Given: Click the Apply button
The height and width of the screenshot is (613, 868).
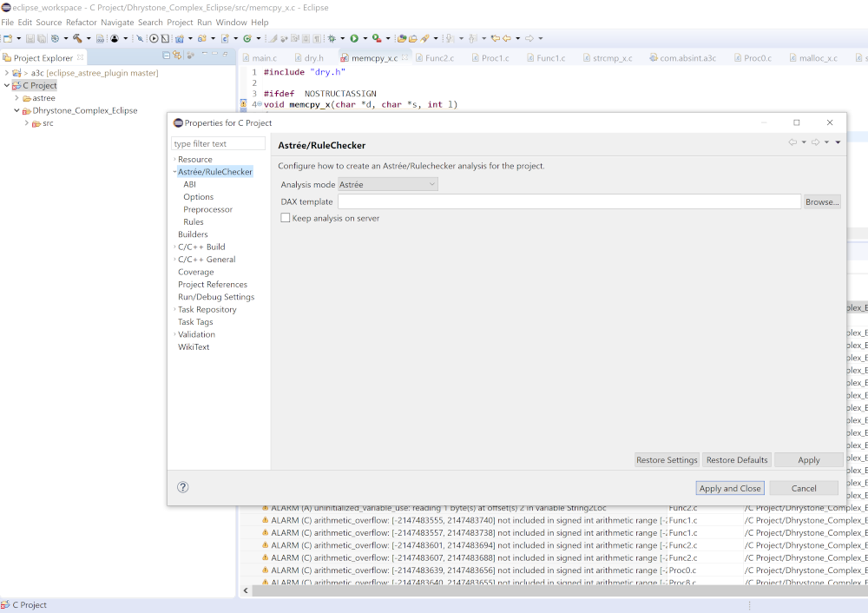Looking at the screenshot, I should tap(809, 459).
